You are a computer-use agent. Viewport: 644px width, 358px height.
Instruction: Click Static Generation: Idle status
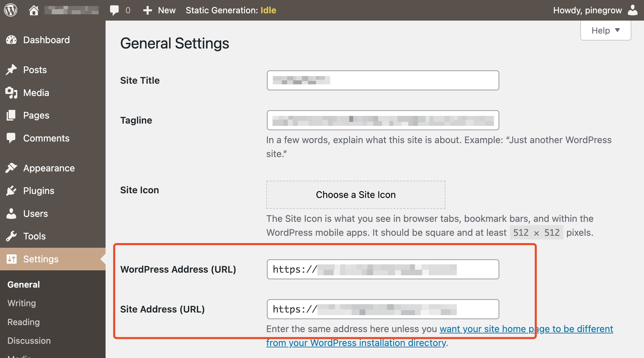pyautogui.click(x=231, y=10)
